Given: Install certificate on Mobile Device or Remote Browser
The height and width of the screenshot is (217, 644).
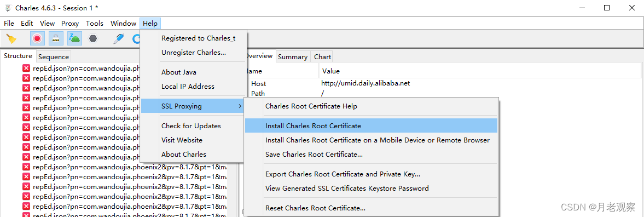Looking at the screenshot, I should click(x=372, y=140).
